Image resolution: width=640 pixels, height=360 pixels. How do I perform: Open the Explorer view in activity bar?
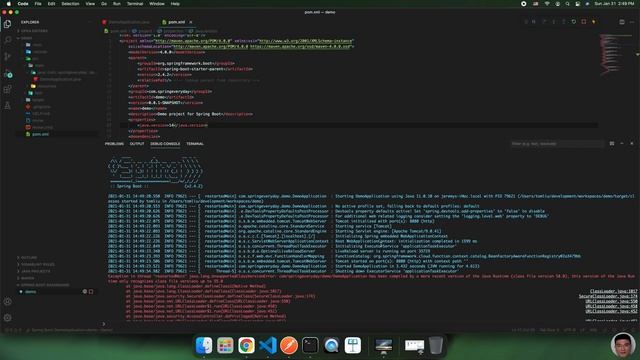(x=7, y=24)
